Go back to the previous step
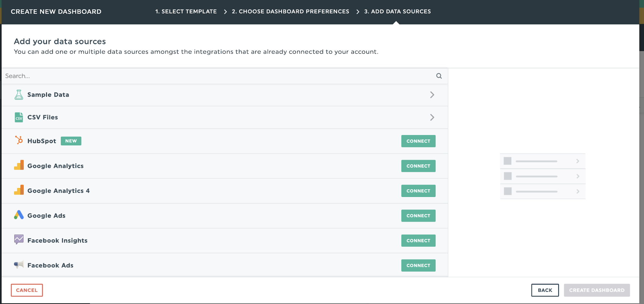644x304 pixels. pyautogui.click(x=545, y=290)
